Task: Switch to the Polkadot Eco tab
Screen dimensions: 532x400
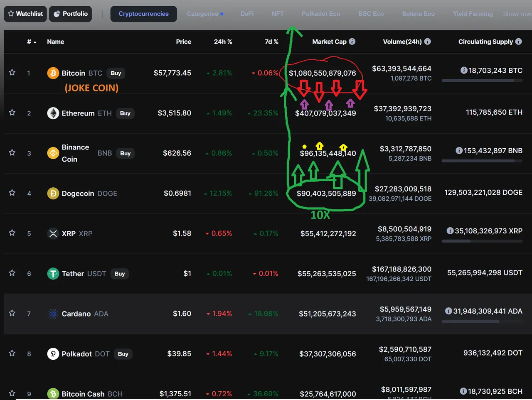Action: tap(321, 14)
